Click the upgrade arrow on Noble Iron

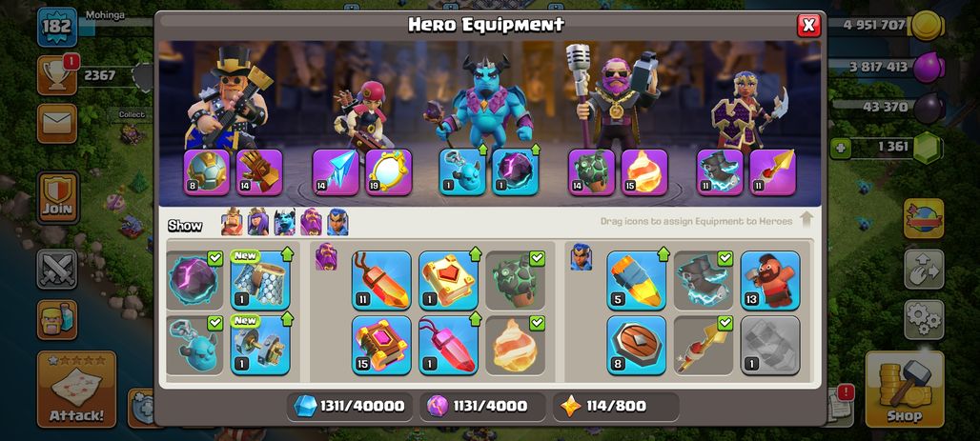287,318
